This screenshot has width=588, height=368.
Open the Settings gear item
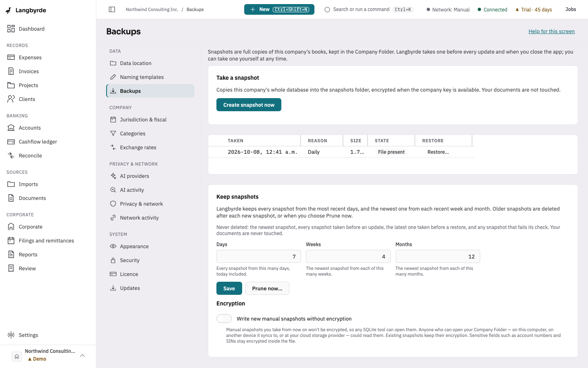(x=48, y=335)
